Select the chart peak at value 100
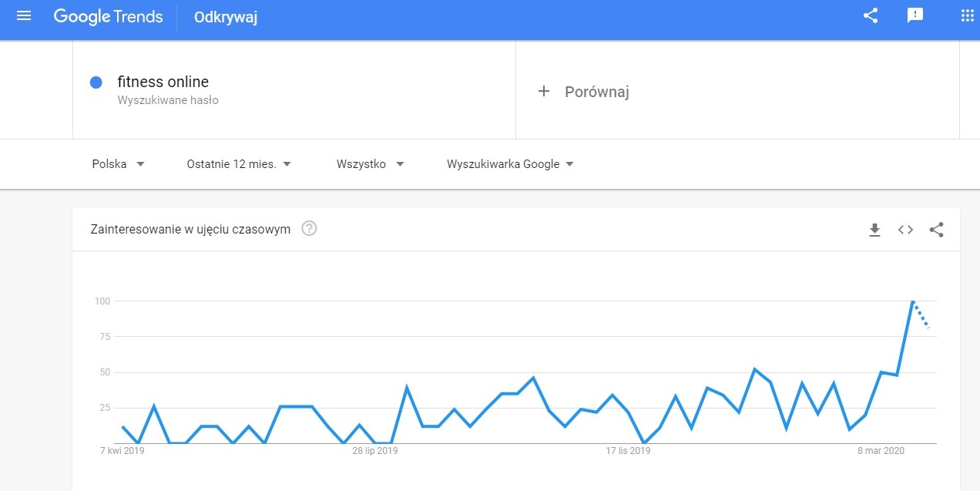 [913, 301]
